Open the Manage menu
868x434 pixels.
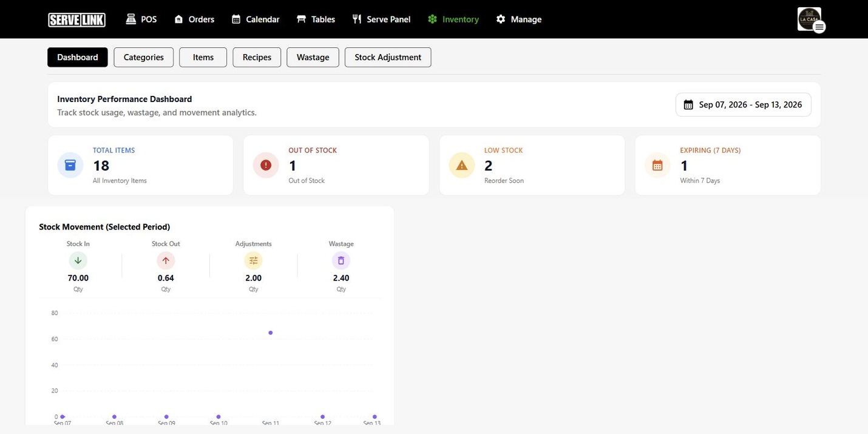[x=519, y=19]
